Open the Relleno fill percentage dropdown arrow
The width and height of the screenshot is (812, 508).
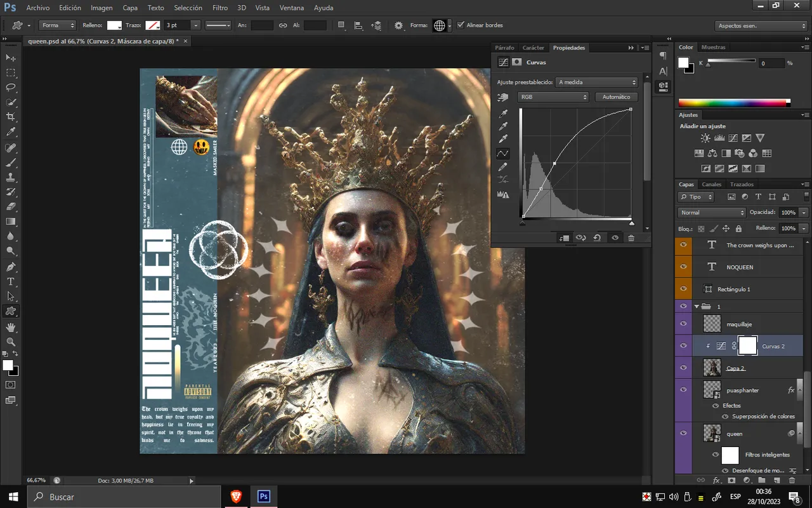804,228
